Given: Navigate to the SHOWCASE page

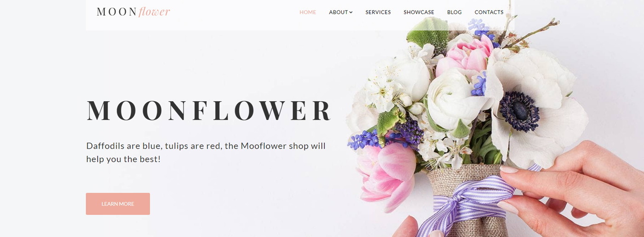Looking at the screenshot, I should (x=419, y=12).
